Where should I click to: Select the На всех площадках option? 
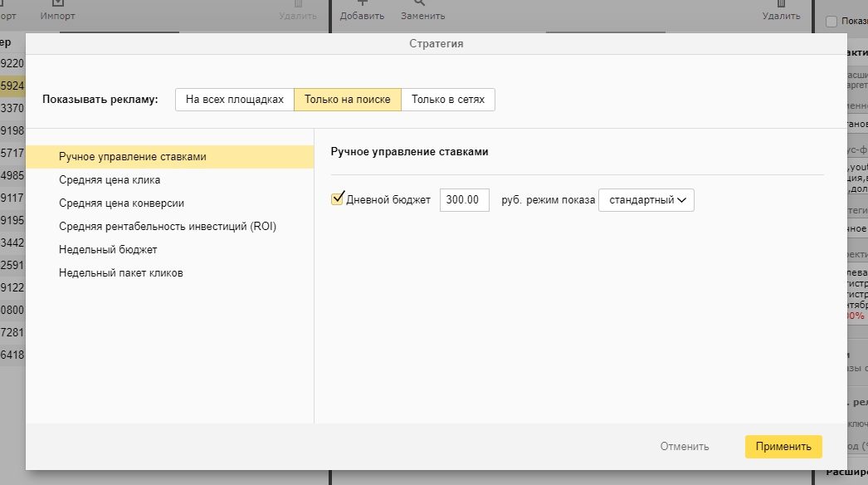(x=235, y=100)
